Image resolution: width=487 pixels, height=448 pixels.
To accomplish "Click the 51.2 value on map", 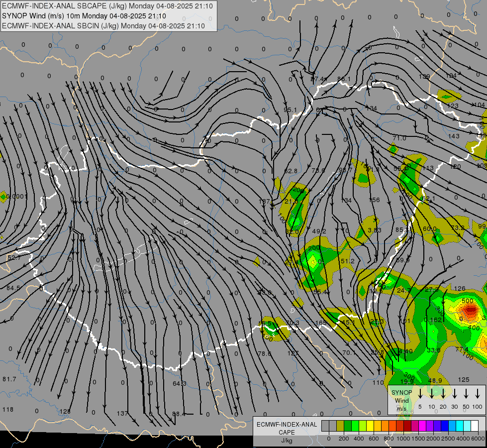I will pyautogui.click(x=348, y=261).
